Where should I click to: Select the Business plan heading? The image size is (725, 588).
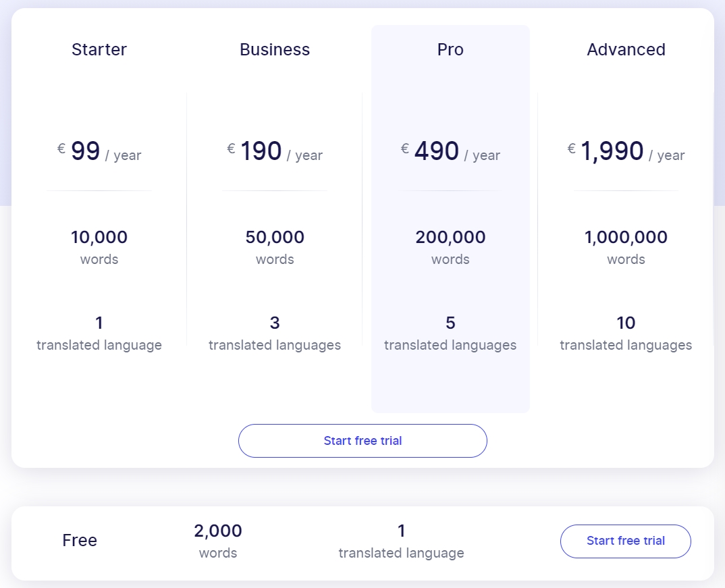pyautogui.click(x=275, y=49)
